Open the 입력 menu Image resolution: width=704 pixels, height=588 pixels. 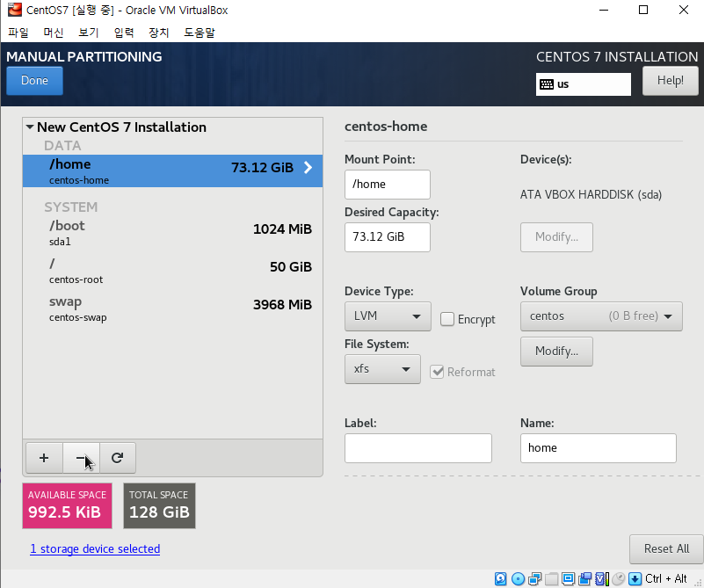coord(123,33)
